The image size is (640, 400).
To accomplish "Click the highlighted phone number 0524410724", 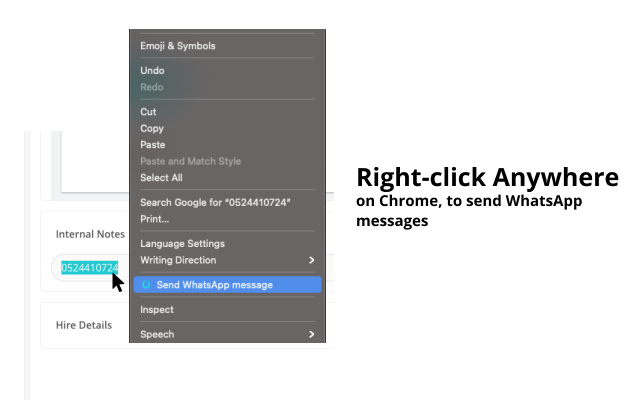I will pyautogui.click(x=90, y=267).
